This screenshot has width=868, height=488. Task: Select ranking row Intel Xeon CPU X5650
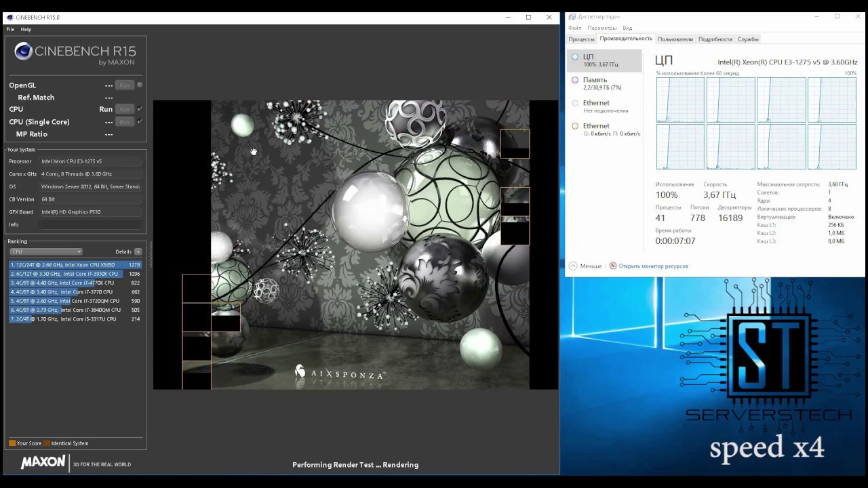[x=75, y=265]
